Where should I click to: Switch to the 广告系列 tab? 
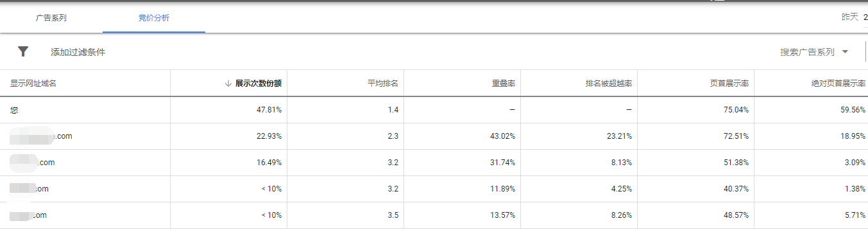pyautogui.click(x=51, y=18)
